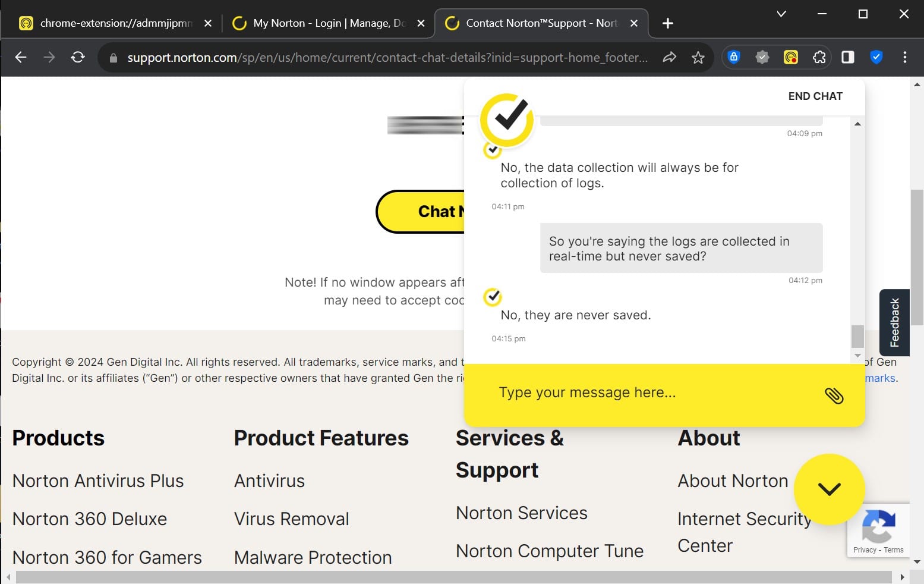This screenshot has height=584, width=924.
Task: Click the "No, they are never saved." message
Action: point(576,315)
